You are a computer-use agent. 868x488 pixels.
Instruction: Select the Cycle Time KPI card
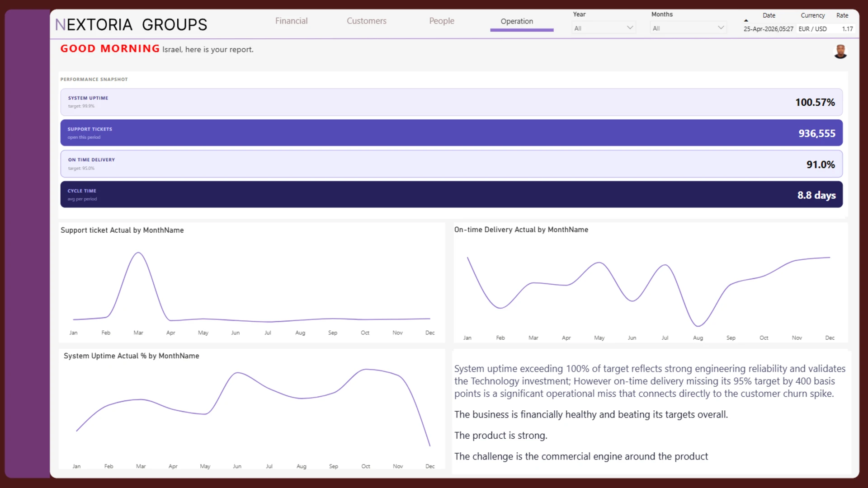click(x=451, y=195)
